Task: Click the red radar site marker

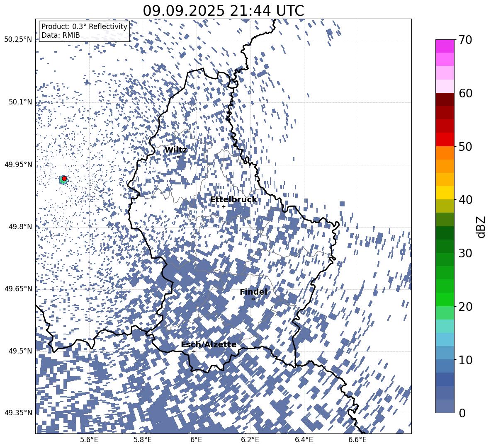Action: pyautogui.click(x=64, y=178)
